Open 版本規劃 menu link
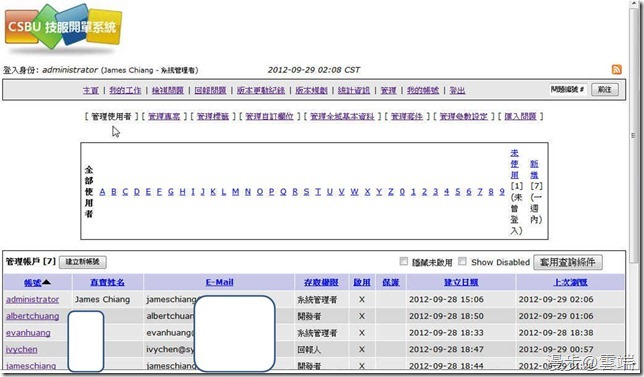Screen dimensions: 644x377 [311, 90]
